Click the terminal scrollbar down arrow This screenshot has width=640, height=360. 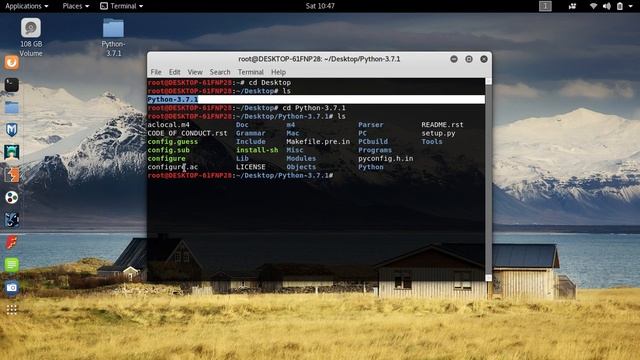pos(489,278)
